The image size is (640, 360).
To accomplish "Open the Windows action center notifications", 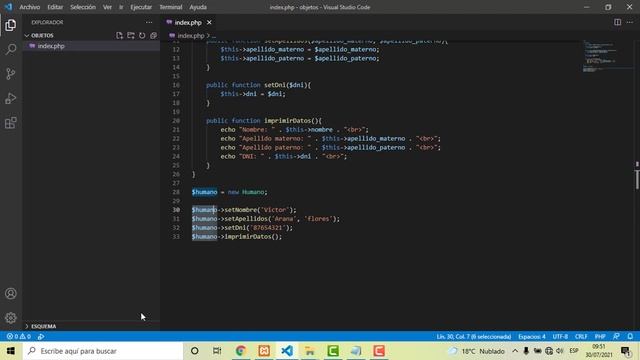I will (x=626, y=351).
